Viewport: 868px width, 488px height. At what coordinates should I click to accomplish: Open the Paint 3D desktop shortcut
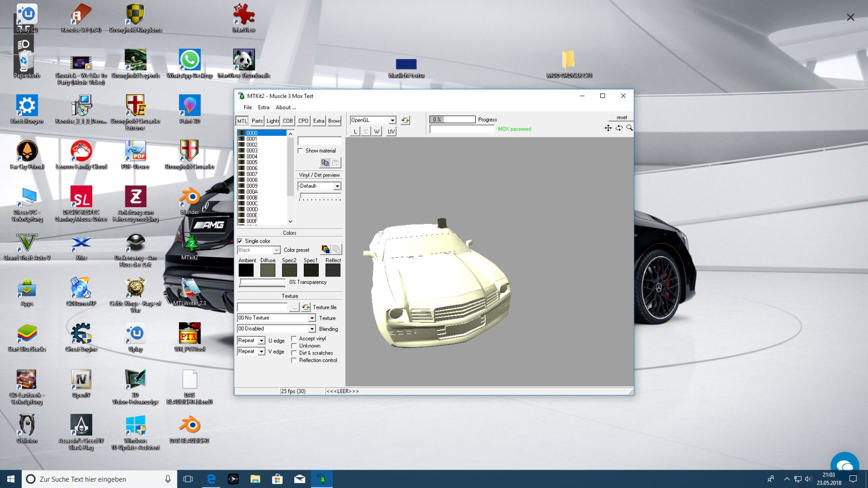point(190,109)
